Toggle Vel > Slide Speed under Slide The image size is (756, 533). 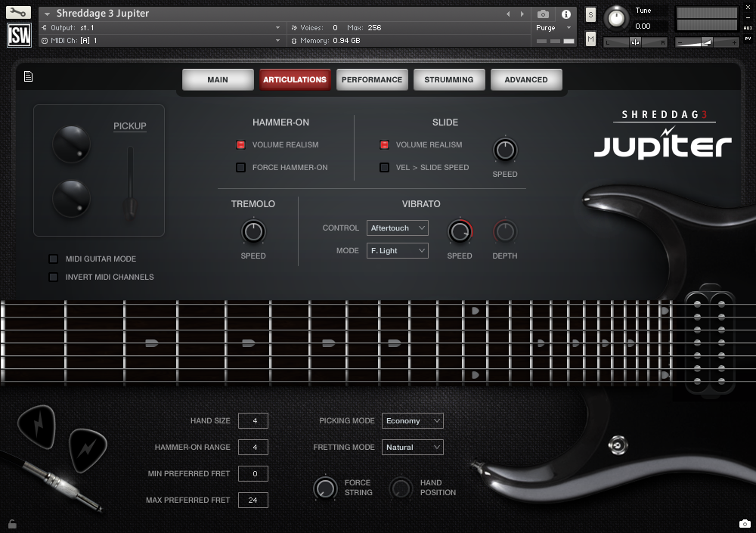point(384,167)
